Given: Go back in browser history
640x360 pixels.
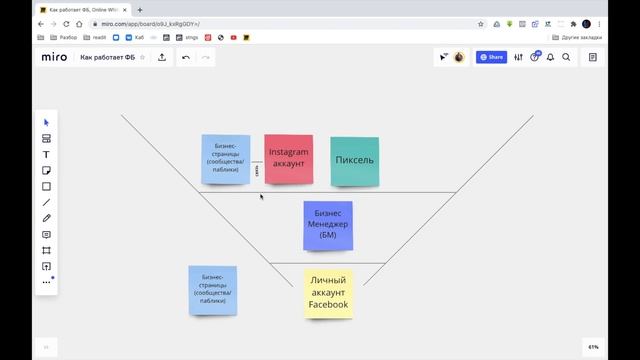Looking at the screenshot, I should (41, 24).
